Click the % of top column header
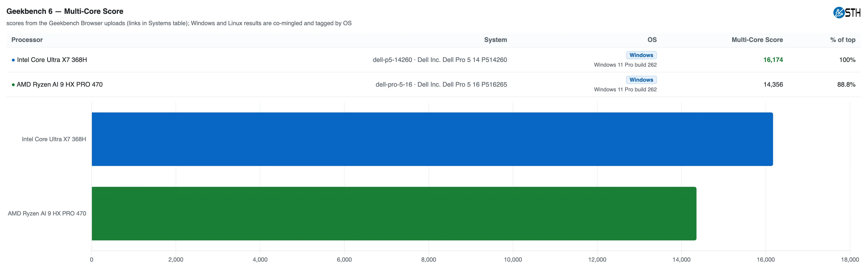The width and height of the screenshot is (868, 271). tap(843, 40)
